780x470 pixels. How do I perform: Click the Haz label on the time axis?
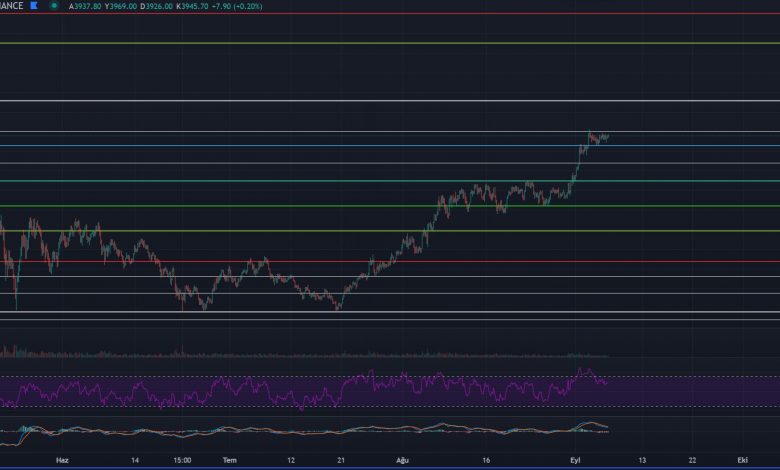62,461
